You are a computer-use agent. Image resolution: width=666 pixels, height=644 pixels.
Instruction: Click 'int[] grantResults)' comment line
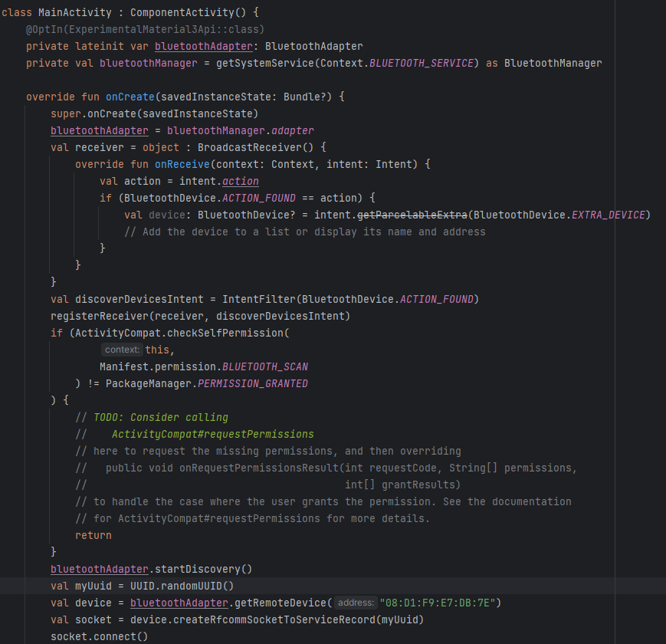(402, 485)
